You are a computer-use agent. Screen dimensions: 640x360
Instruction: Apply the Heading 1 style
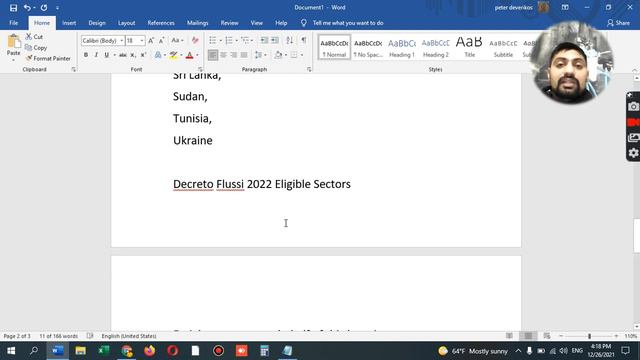pyautogui.click(x=402, y=48)
